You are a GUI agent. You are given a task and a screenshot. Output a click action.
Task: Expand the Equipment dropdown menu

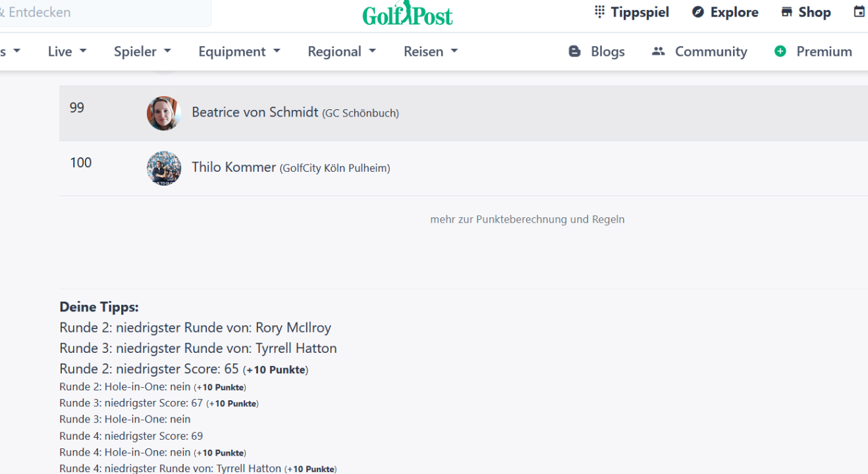pos(240,51)
